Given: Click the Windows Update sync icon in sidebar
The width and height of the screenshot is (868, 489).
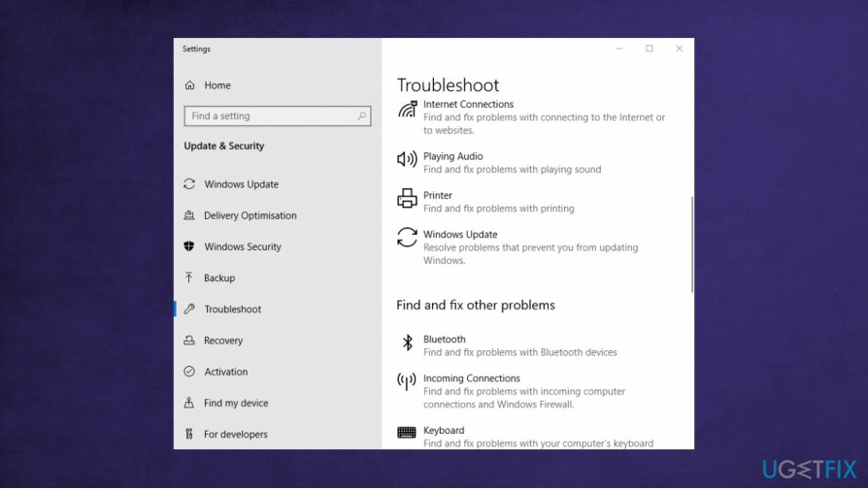Looking at the screenshot, I should click(189, 183).
